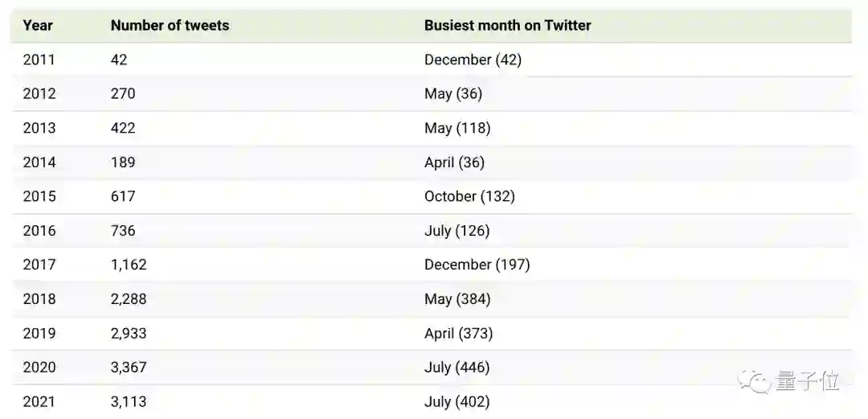Select the 270 tweets cell
The image size is (868, 419).
(x=123, y=93)
